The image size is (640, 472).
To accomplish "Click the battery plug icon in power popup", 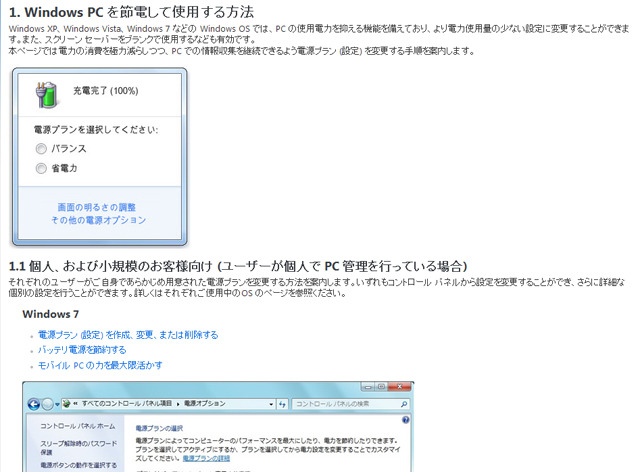I will click(46, 94).
